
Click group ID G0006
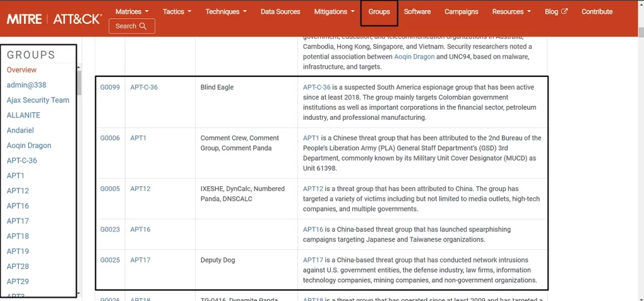tap(110, 138)
